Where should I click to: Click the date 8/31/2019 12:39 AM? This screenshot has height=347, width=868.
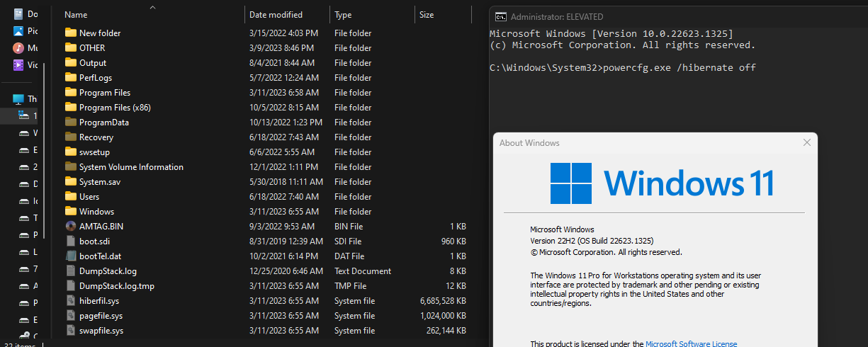[286, 241]
